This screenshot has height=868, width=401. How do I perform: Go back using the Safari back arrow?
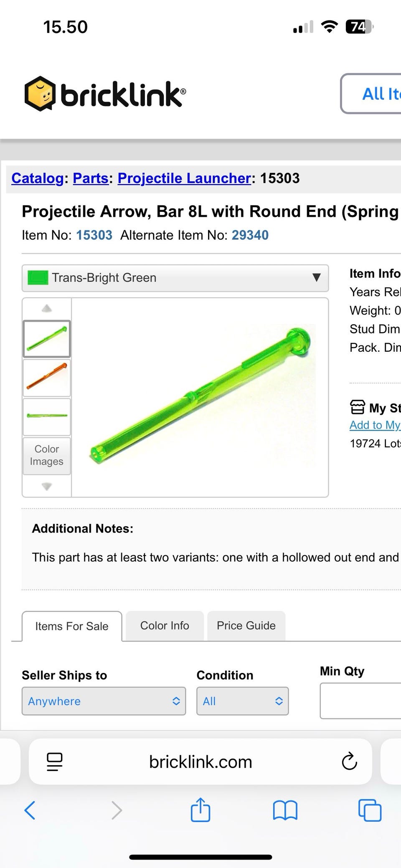[x=30, y=810]
